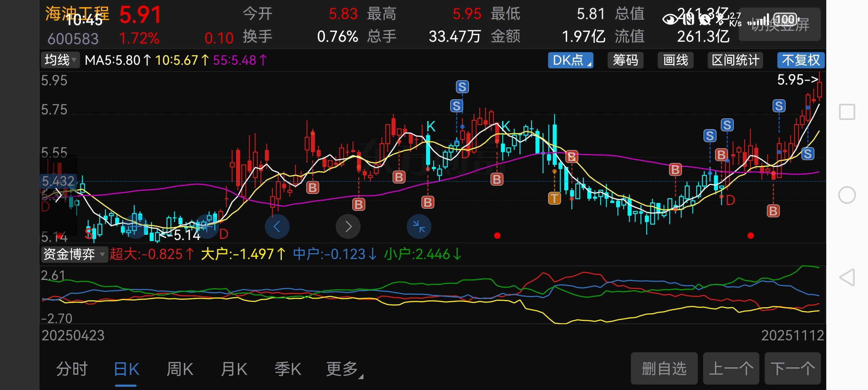The width and height of the screenshot is (868, 390).
Task: Toggle the 筹码 chip distribution view
Action: point(625,60)
